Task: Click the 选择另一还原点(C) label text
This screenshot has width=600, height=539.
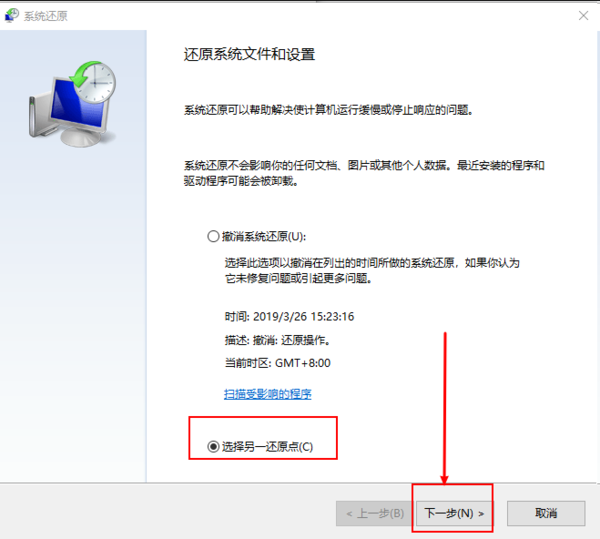Action: coord(267,446)
